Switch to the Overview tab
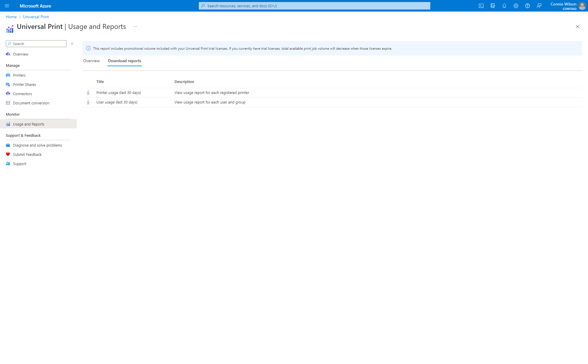 point(91,61)
